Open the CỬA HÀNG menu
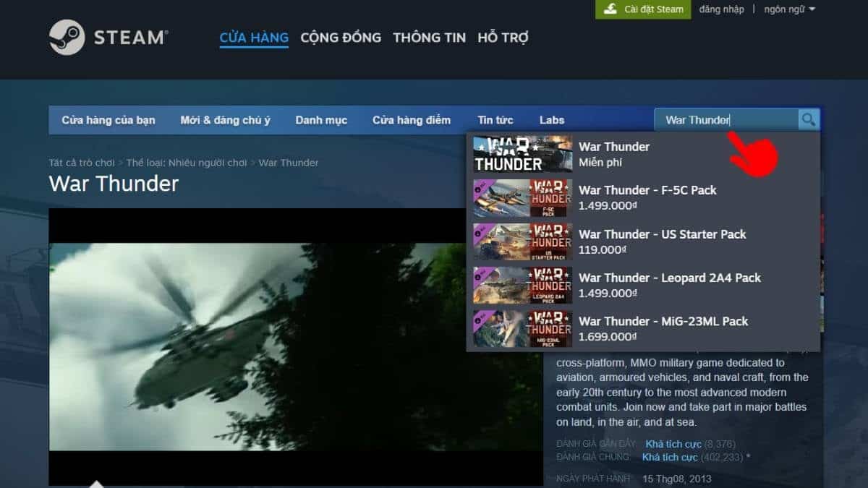This screenshot has height=488, width=868. coord(254,38)
